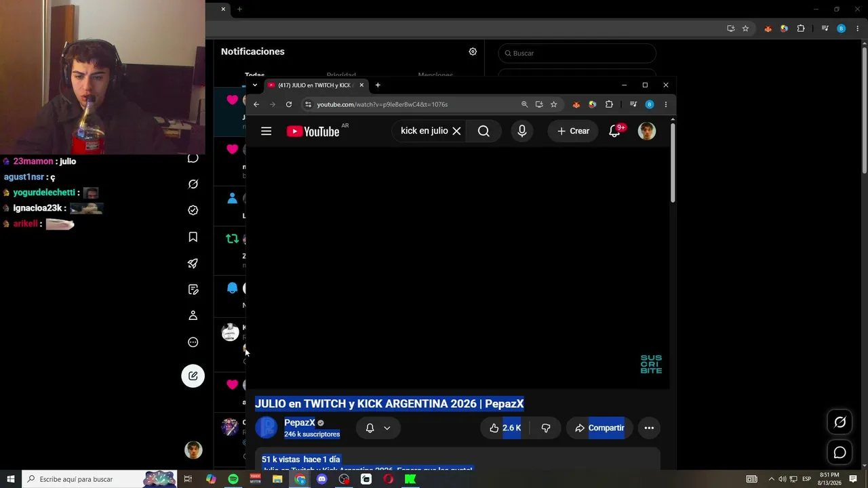Open notification settings gear in Notificaciones
The image size is (868, 488).
click(473, 52)
